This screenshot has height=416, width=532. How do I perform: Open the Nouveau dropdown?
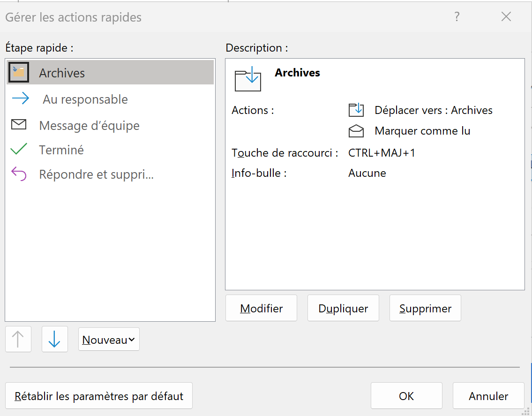pyautogui.click(x=109, y=339)
